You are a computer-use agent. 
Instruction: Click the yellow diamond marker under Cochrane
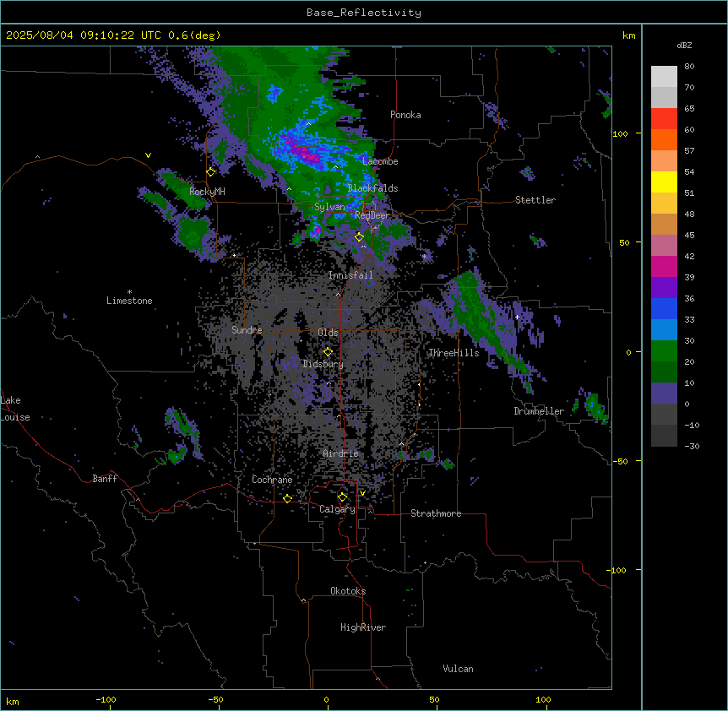(x=287, y=498)
